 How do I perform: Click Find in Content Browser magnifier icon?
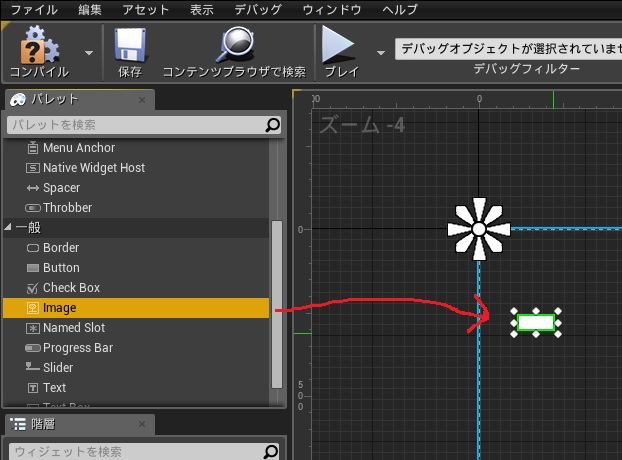tap(235, 44)
